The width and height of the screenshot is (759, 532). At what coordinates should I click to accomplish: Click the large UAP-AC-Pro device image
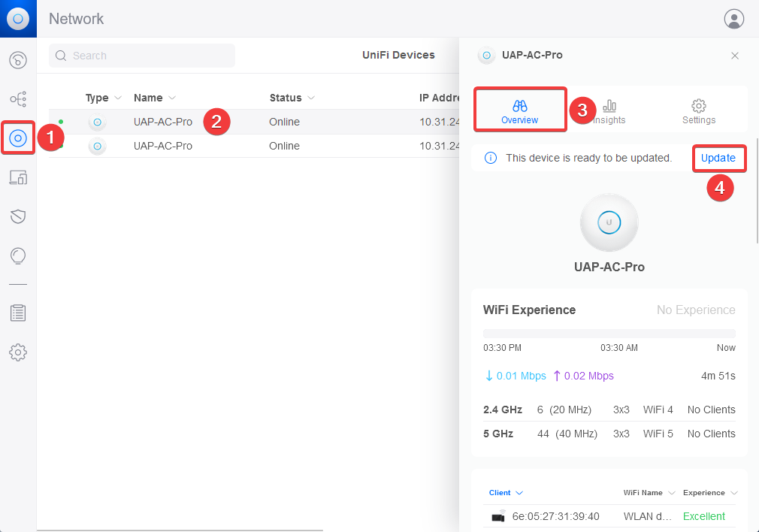coord(609,222)
